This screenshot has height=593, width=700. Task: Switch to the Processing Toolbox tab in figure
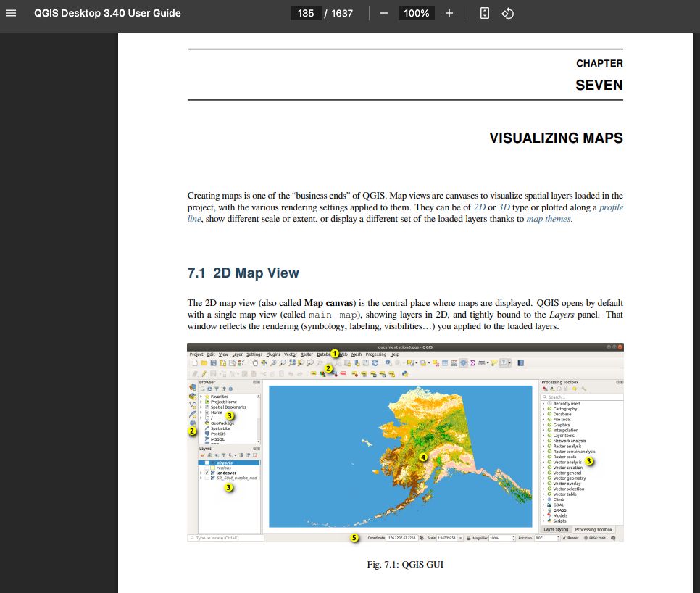(x=593, y=530)
